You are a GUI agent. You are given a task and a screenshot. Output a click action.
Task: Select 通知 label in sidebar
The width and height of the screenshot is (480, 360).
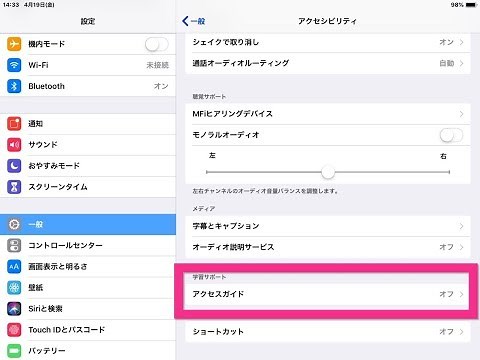35,124
